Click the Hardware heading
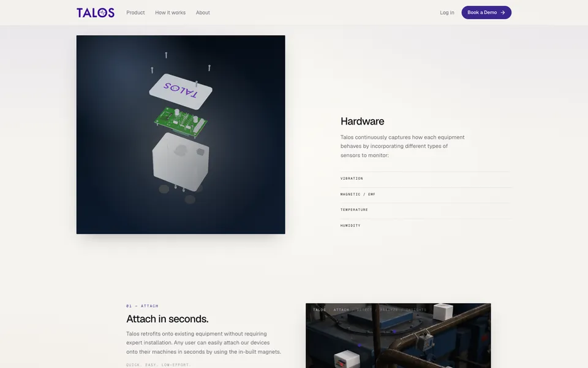This screenshot has height=368, width=588. tap(362, 121)
